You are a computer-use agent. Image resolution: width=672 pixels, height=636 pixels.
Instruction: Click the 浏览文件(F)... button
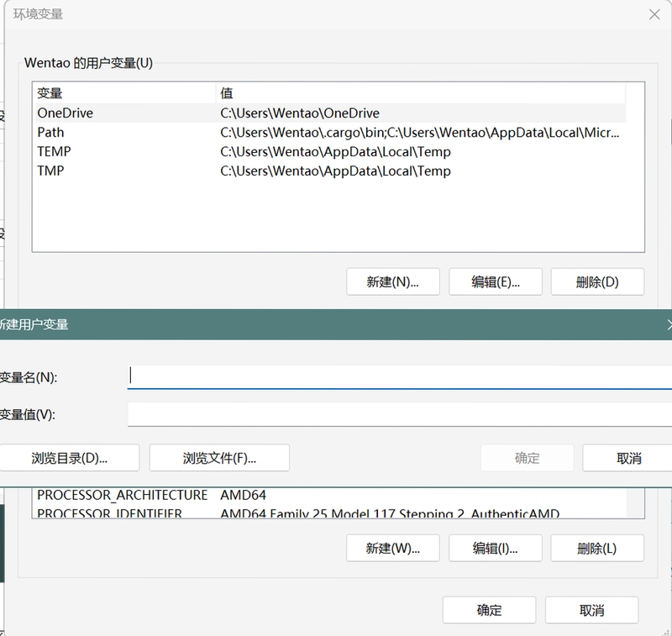pyautogui.click(x=219, y=458)
